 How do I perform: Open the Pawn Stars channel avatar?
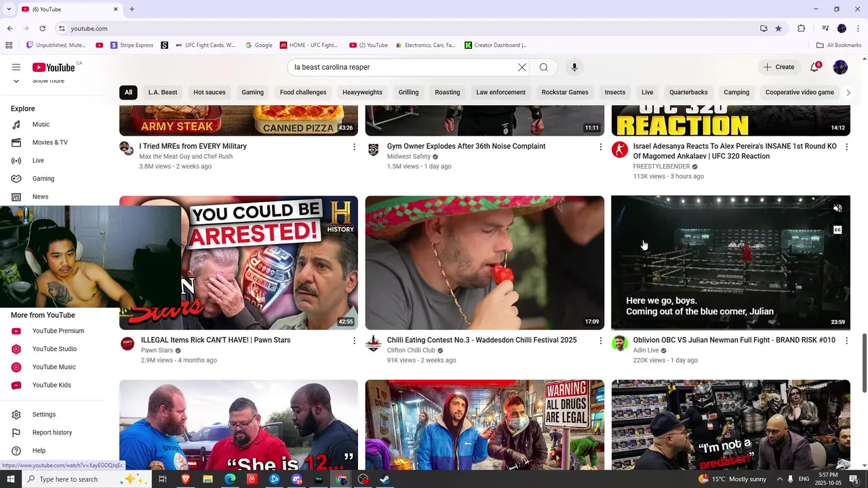tap(127, 343)
